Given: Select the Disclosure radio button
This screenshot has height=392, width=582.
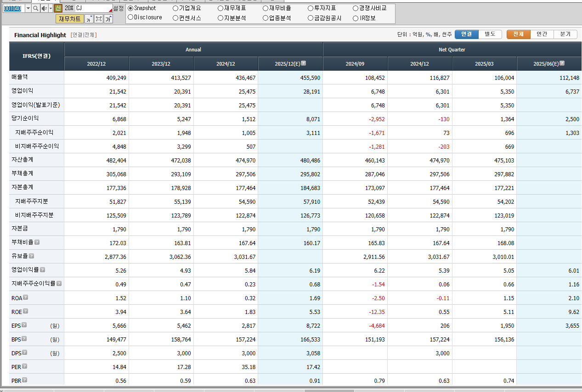Looking at the screenshot, I should (130, 17).
